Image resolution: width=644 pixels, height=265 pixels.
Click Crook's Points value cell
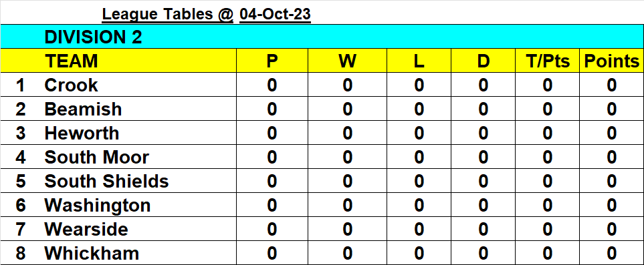pyautogui.click(x=611, y=85)
